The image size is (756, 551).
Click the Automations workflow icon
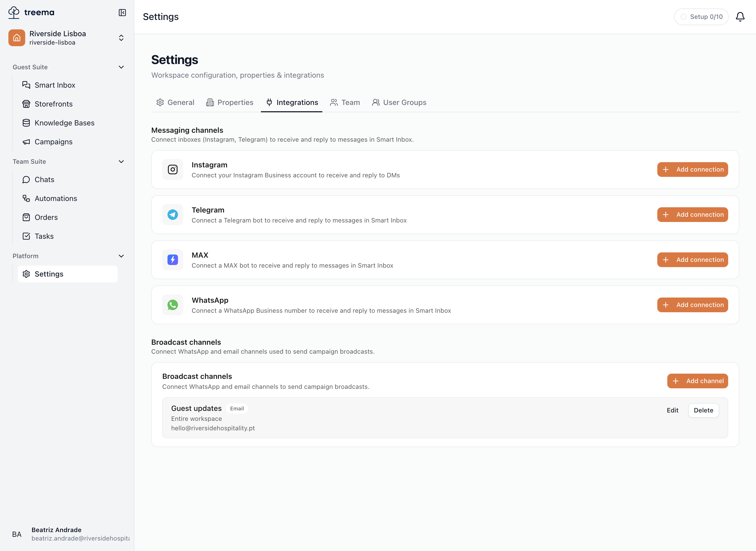point(26,198)
